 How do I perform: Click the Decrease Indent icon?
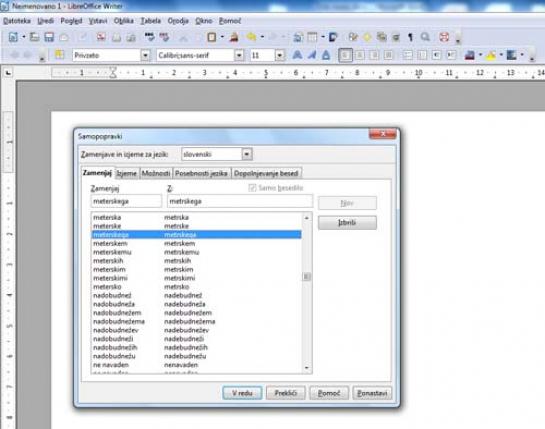pyautogui.click(x=437, y=55)
